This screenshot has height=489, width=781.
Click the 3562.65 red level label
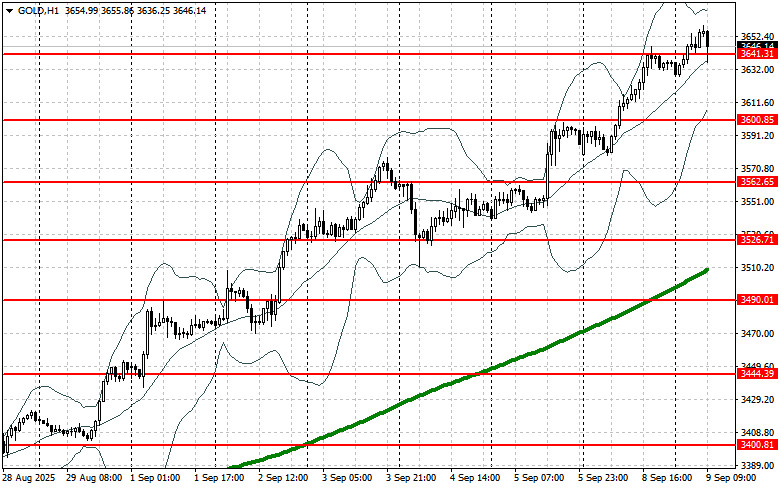(757, 182)
